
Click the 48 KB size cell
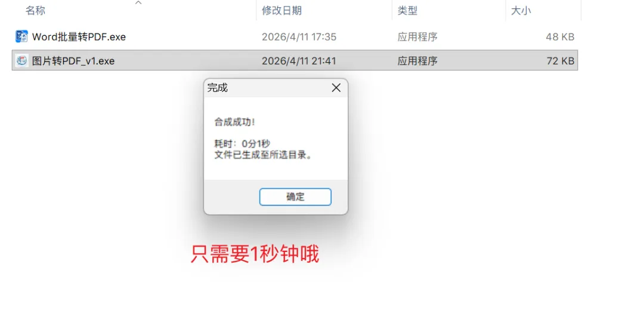click(560, 37)
